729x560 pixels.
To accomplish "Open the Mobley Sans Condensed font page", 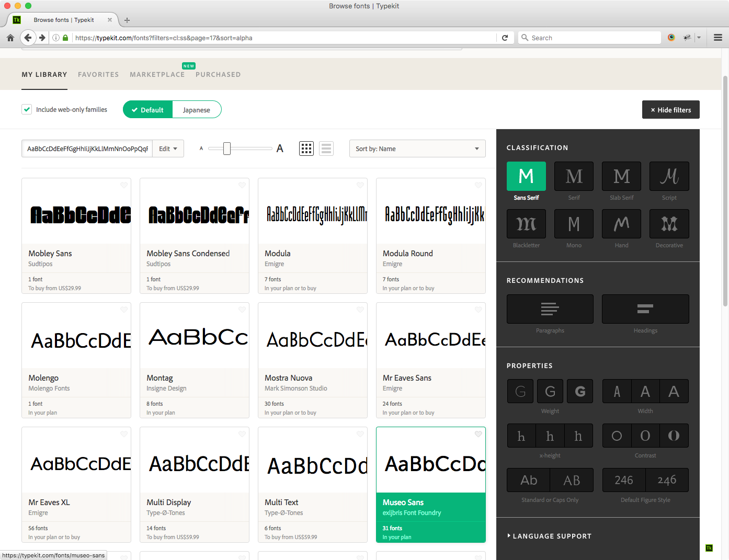I will [x=195, y=236].
